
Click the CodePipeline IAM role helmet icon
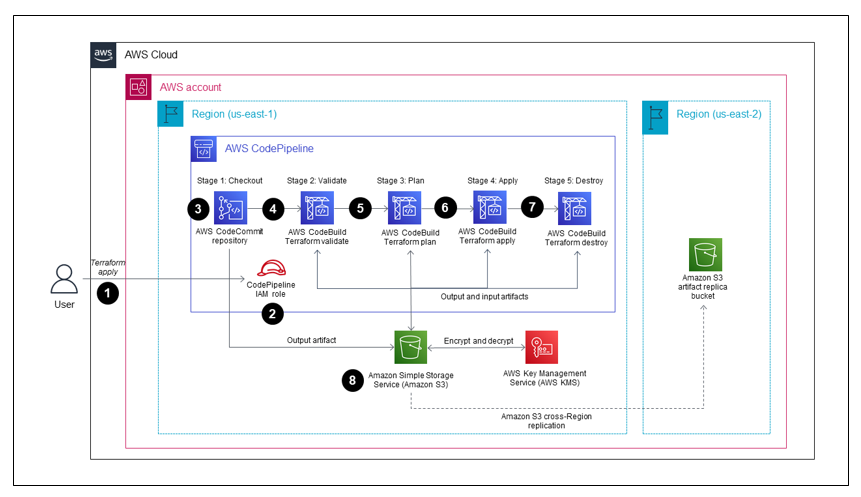(x=271, y=269)
